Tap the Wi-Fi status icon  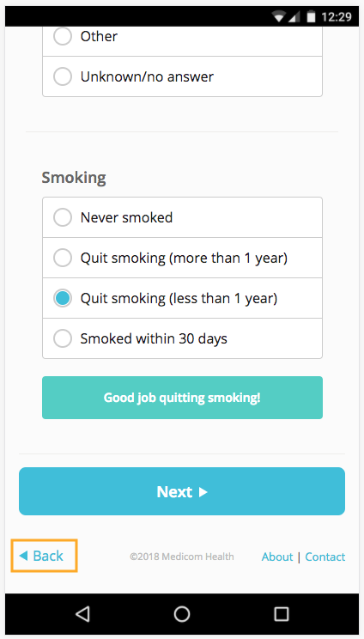pos(279,16)
